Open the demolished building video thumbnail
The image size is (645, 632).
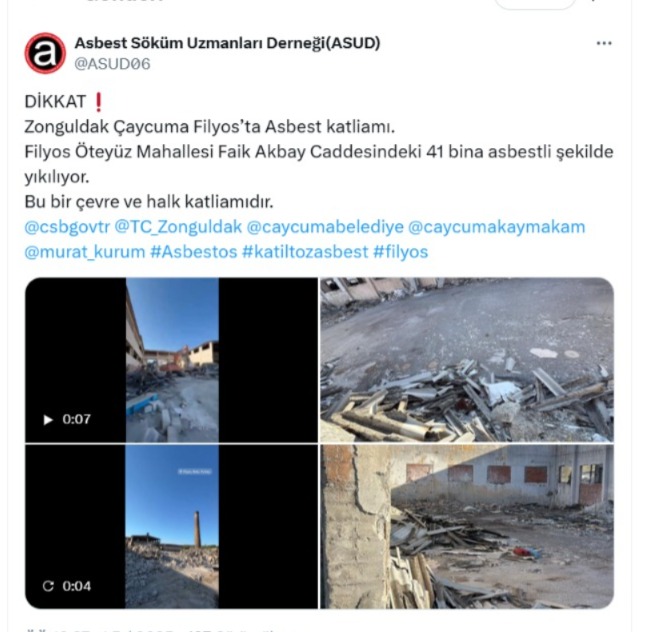(172, 360)
